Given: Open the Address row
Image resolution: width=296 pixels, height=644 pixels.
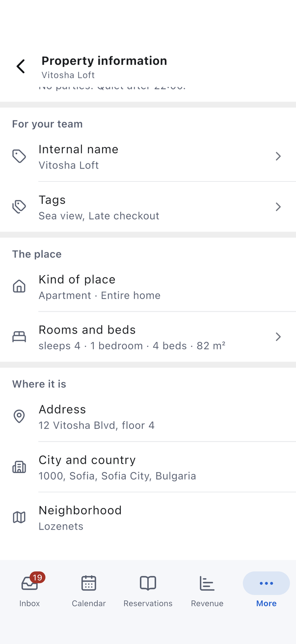Looking at the screenshot, I should (148, 417).
